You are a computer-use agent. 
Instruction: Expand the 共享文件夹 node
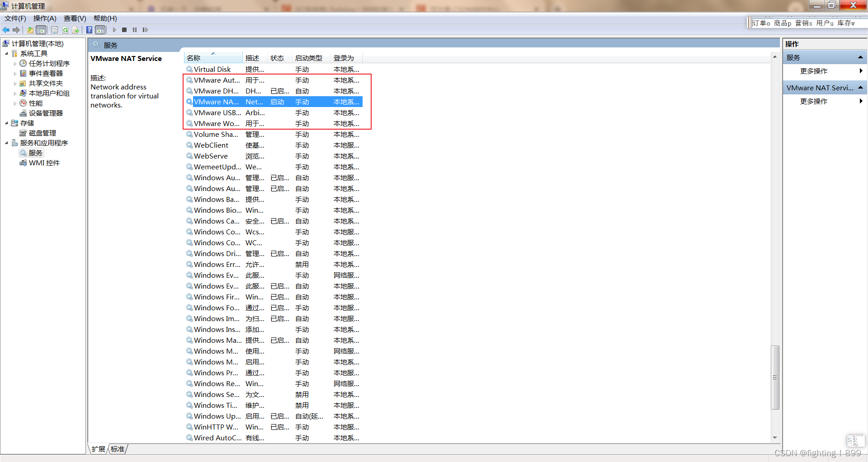[15, 84]
